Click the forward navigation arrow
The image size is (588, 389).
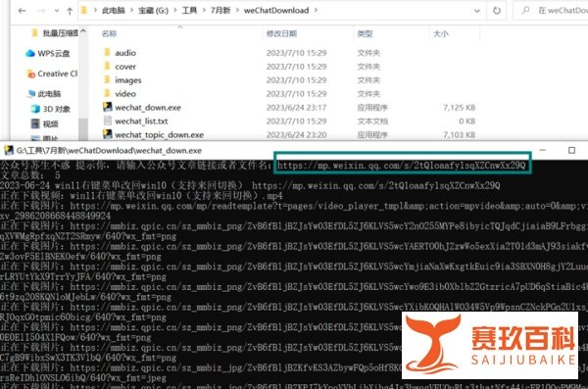pyautogui.click(x=41, y=11)
